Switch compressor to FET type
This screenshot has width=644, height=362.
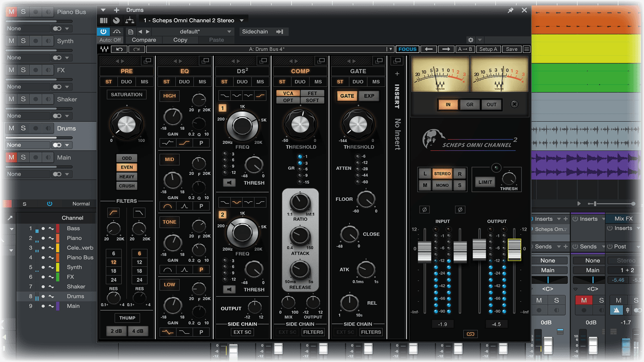pyautogui.click(x=313, y=93)
